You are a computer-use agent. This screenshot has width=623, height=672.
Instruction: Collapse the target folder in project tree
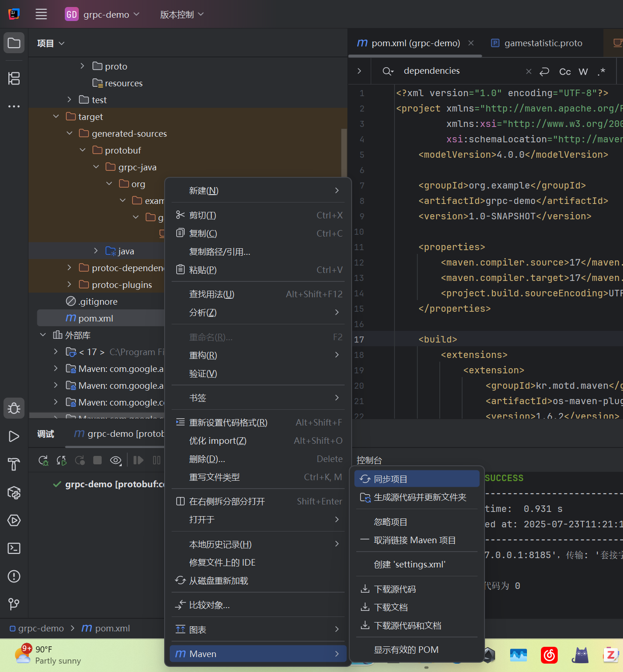click(x=56, y=116)
